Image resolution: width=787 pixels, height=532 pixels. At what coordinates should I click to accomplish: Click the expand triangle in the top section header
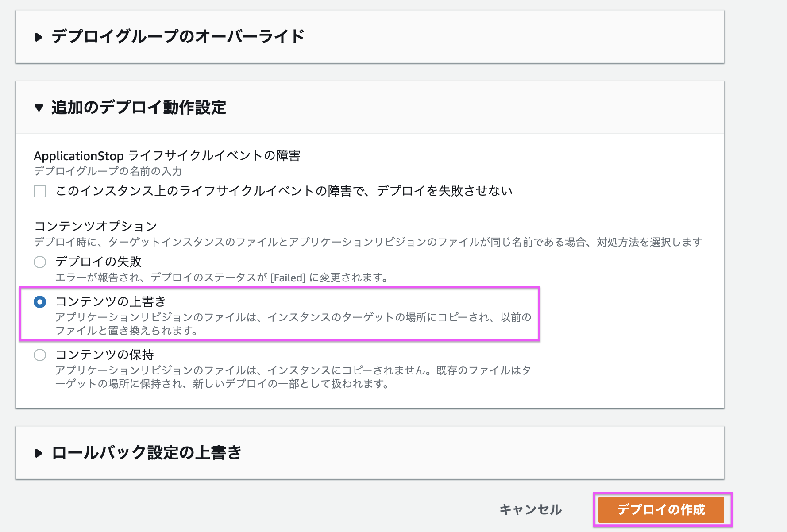click(x=39, y=37)
